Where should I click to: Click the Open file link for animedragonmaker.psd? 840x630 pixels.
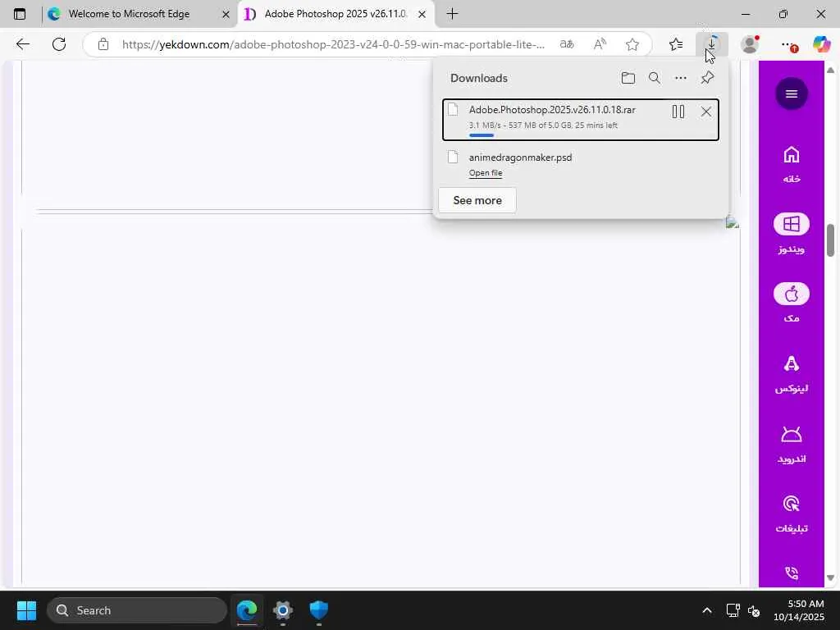(x=486, y=173)
